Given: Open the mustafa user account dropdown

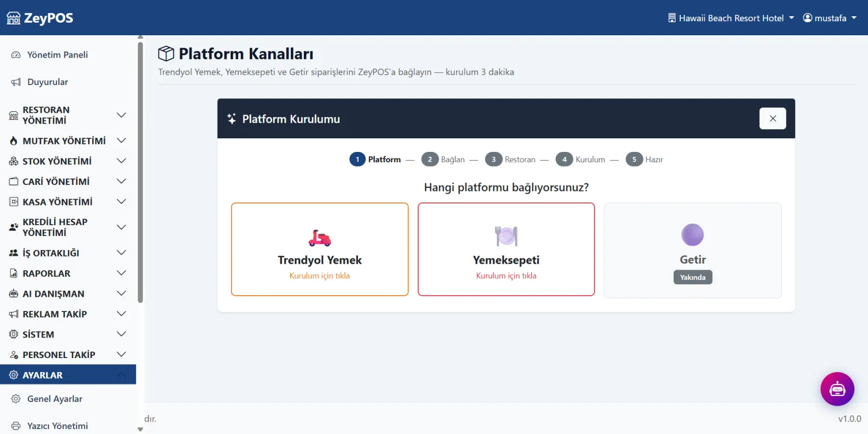Looking at the screenshot, I should (829, 18).
